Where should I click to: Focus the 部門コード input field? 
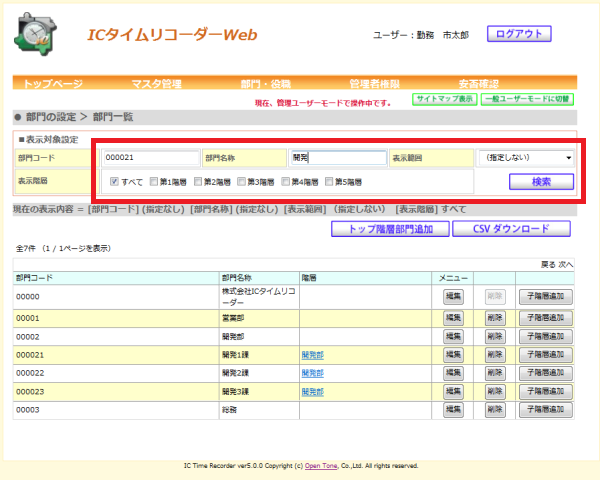pyautogui.click(x=151, y=157)
